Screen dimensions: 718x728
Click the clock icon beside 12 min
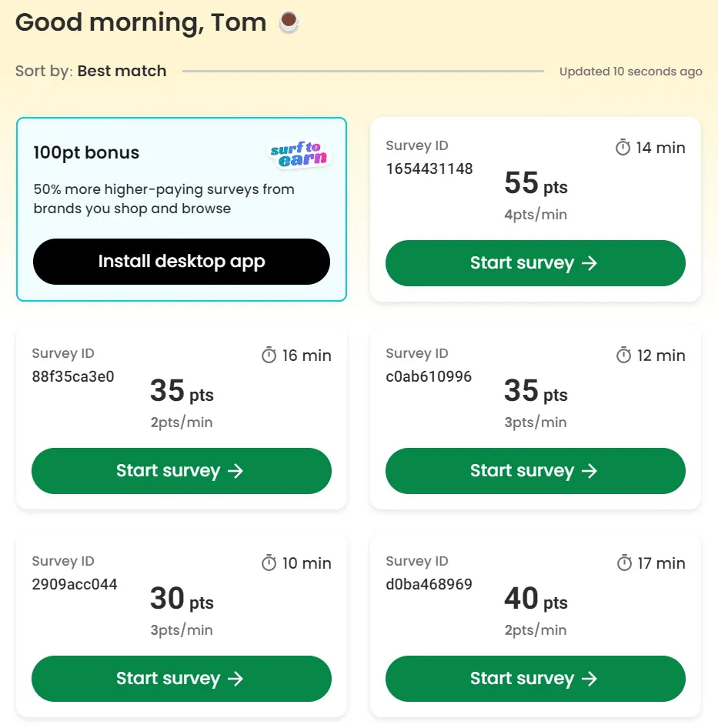(x=623, y=356)
